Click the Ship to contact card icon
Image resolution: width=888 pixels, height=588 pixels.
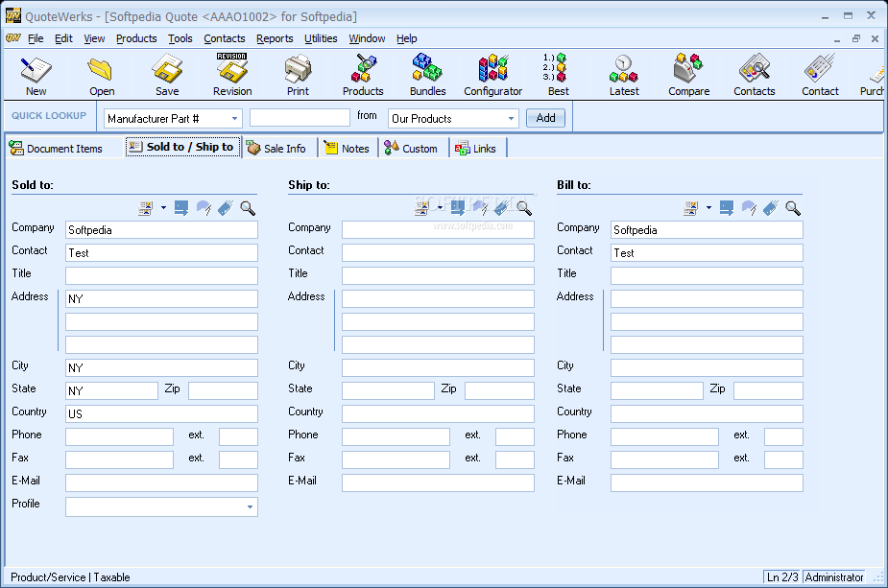tap(421, 208)
